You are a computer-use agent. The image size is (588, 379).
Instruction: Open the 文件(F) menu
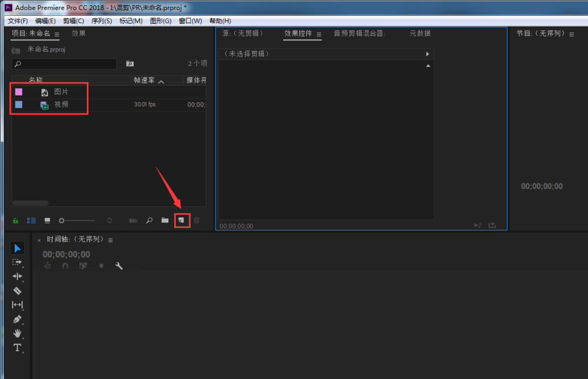[x=18, y=21]
